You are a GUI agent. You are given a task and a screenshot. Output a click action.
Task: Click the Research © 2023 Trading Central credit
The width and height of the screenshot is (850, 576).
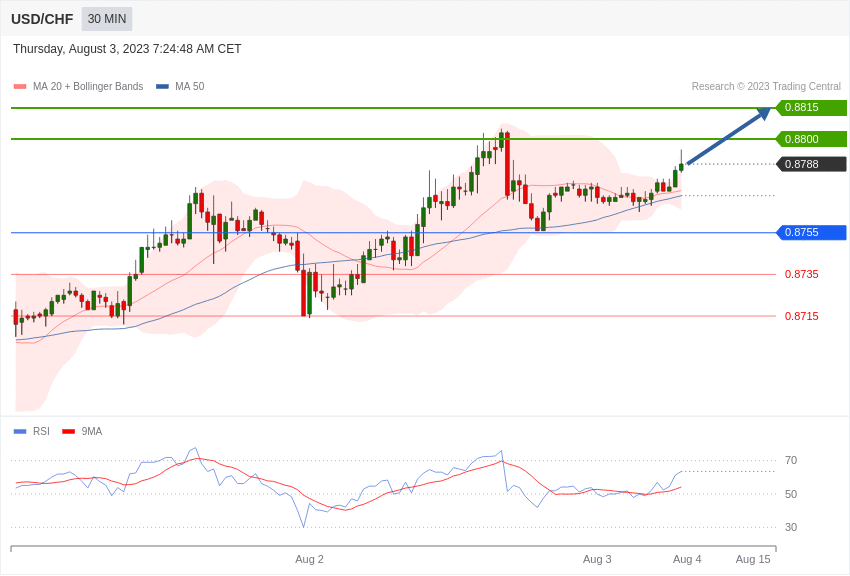pyautogui.click(x=766, y=87)
